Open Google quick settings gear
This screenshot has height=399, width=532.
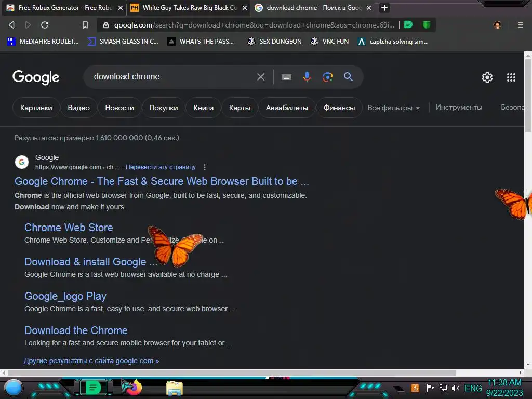(x=487, y=77)
